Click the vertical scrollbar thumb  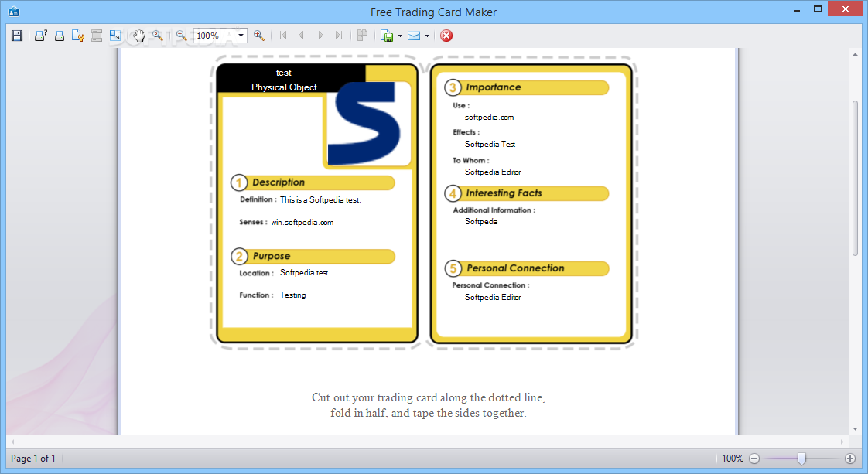856,178
